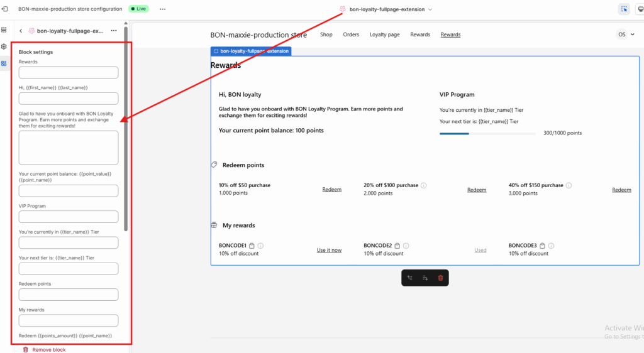The image size is (644, 353).
Task: Click the VIP Program heading in preview
Action: pos(457,94)
